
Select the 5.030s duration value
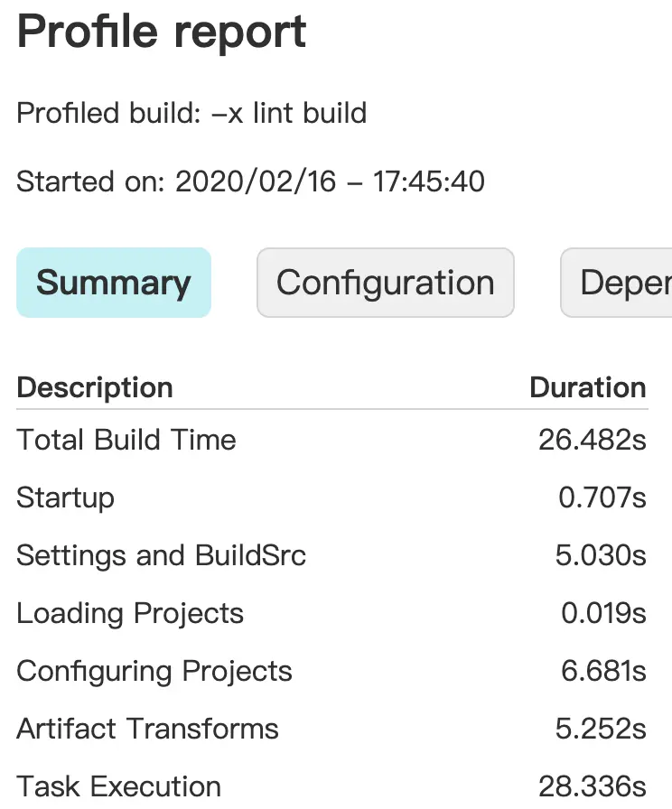pyautogui.click(x=601, y=555)
